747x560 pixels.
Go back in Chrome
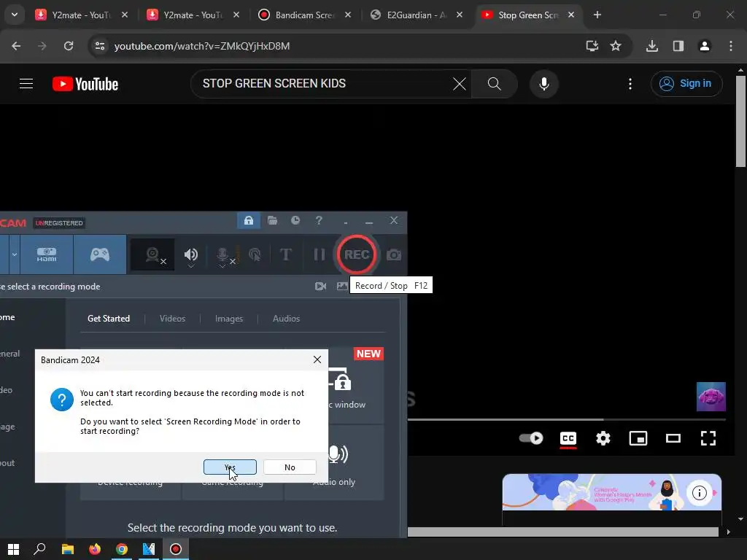coord(16,46)
